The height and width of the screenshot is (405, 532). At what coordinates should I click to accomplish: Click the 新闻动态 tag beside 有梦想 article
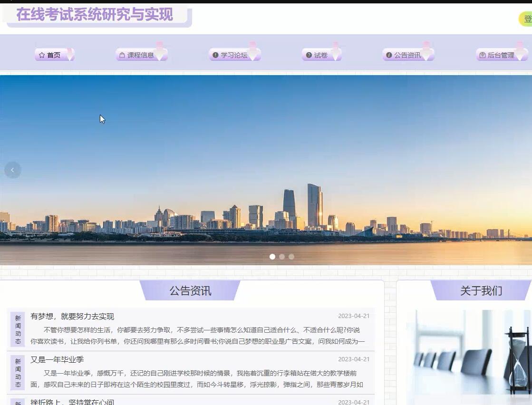point(18,329)
